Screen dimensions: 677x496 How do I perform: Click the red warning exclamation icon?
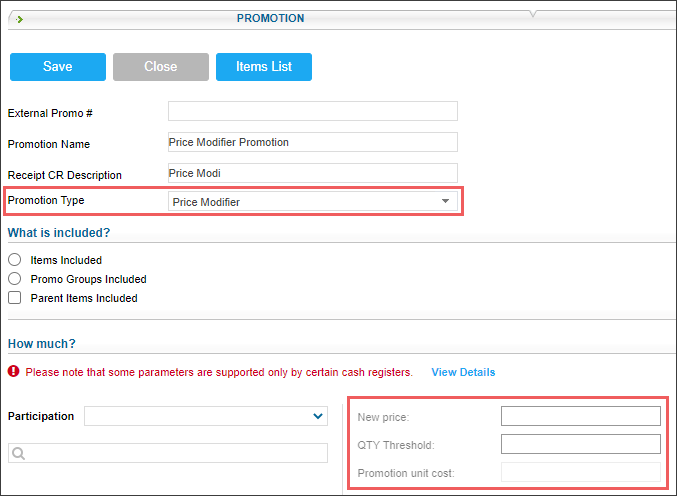pos(13,371)
